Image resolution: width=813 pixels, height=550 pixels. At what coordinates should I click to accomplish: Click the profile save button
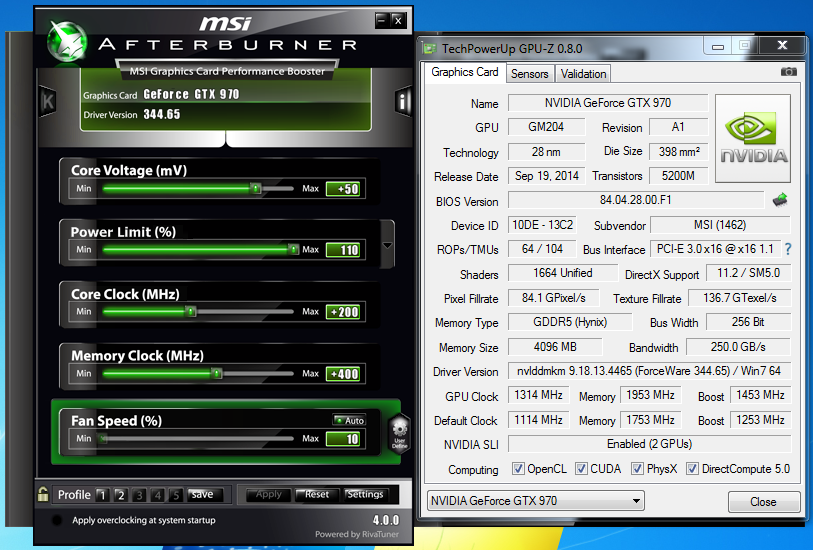[205, 495]
